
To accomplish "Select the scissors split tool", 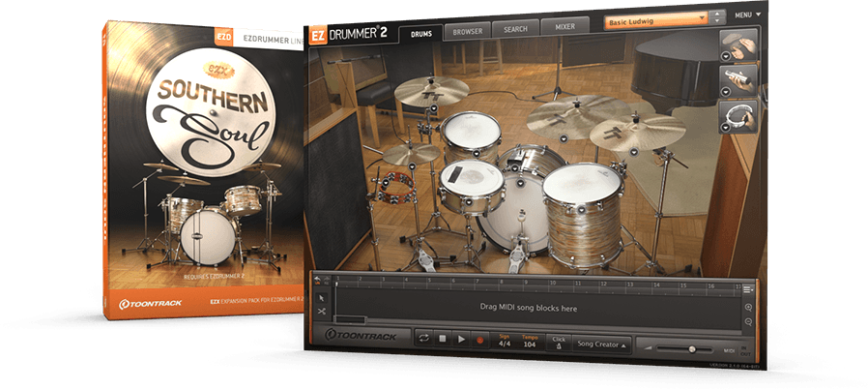I will click(x=321, y=312).
